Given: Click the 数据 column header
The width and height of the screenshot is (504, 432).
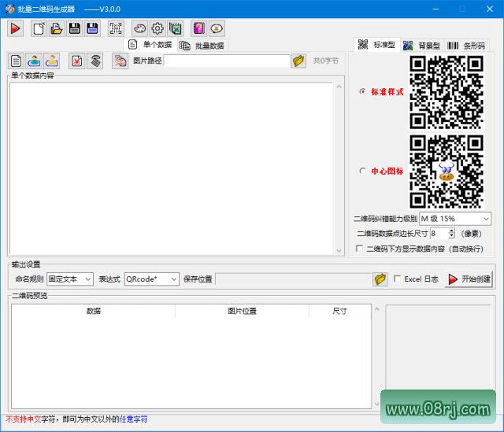Looking at the screenshot, I should click(x=94, y=311).
